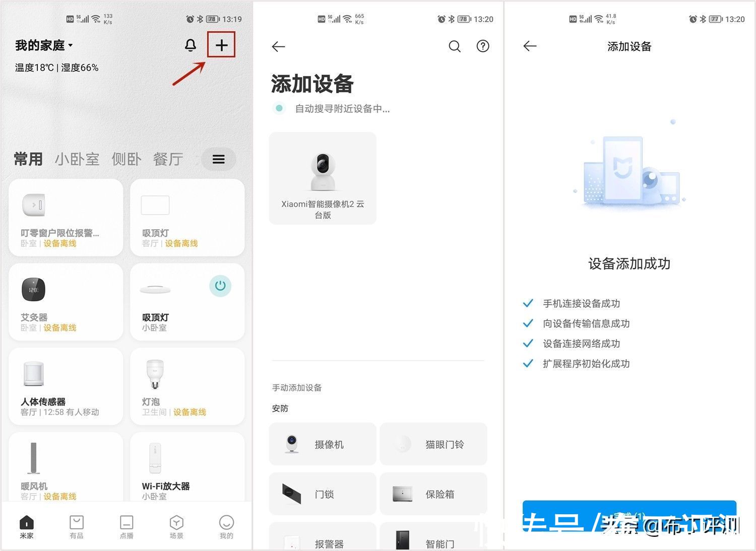Tap the plus icon to add a device
The width and height of the screenshot is (756, 551).
coord(221,45)
